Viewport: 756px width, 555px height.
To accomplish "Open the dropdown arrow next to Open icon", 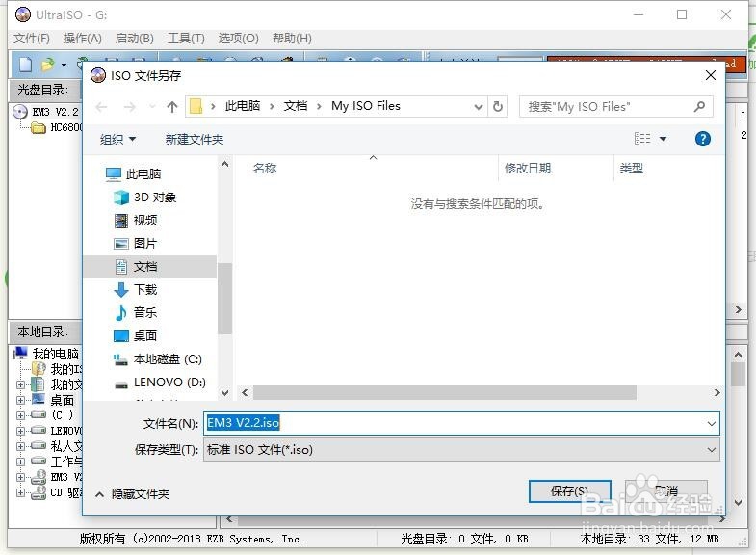I will (x=64, y=65).
